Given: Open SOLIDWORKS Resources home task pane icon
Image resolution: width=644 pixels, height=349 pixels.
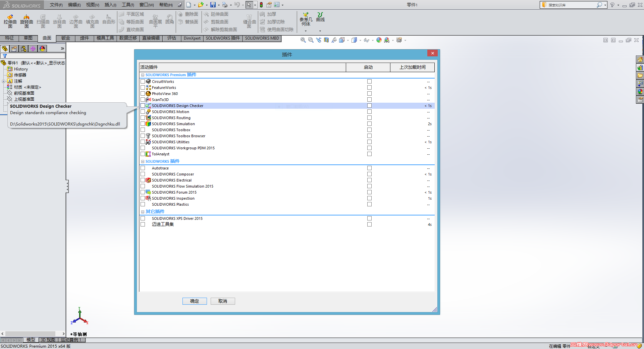Looking at the screenshot, I should 640,59.
